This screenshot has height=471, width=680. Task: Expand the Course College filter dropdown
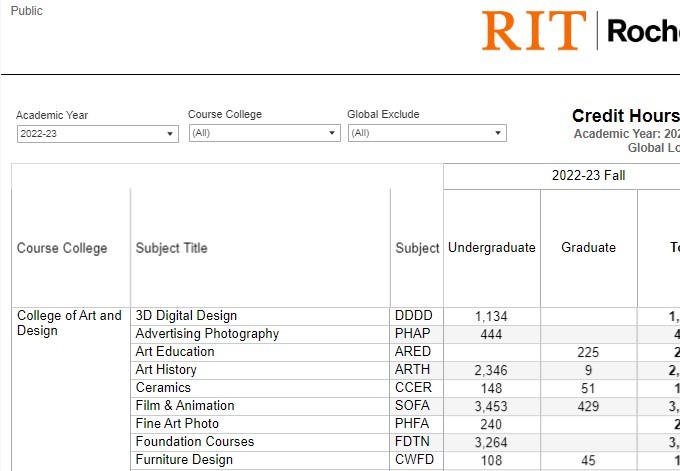(265, 134)
